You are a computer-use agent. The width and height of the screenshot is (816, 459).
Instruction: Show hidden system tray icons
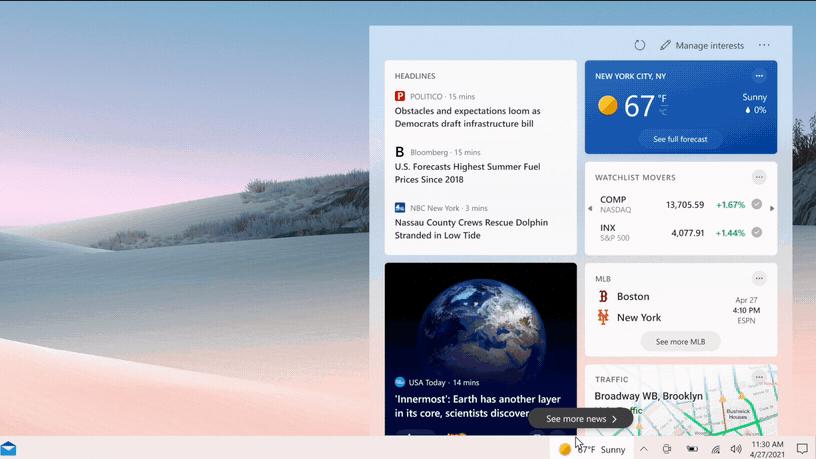644,449
